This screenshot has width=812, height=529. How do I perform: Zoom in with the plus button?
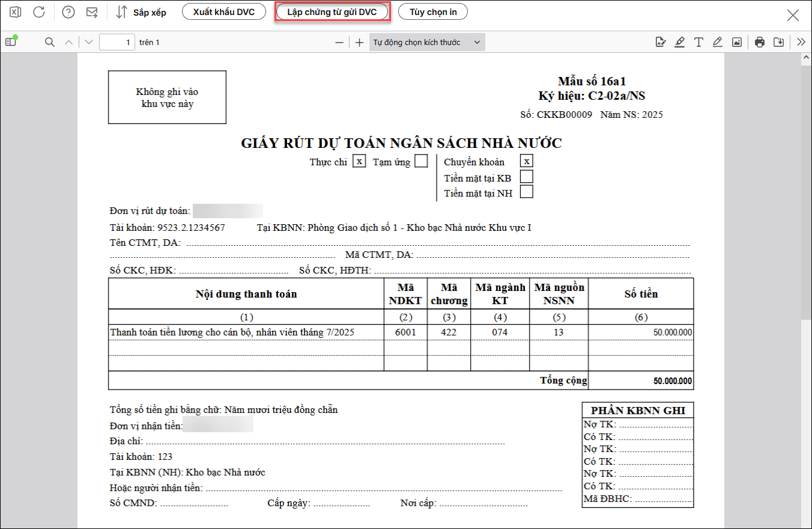tap(359, 42)
